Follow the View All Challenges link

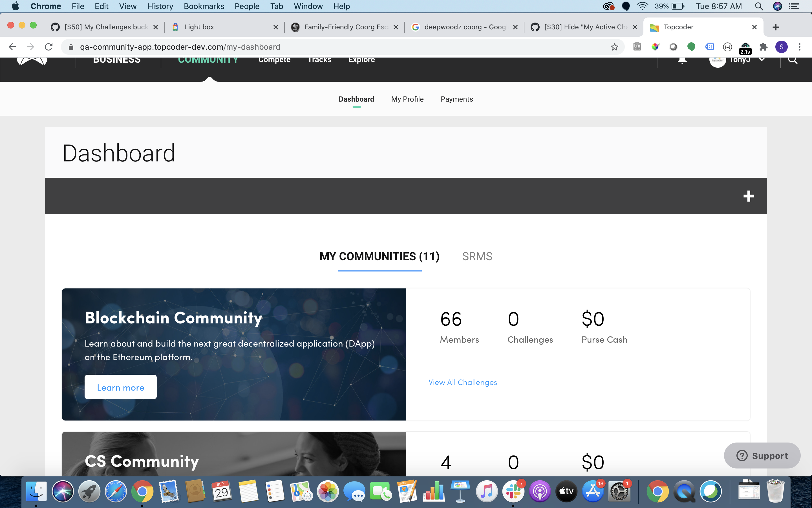point(463,382)
